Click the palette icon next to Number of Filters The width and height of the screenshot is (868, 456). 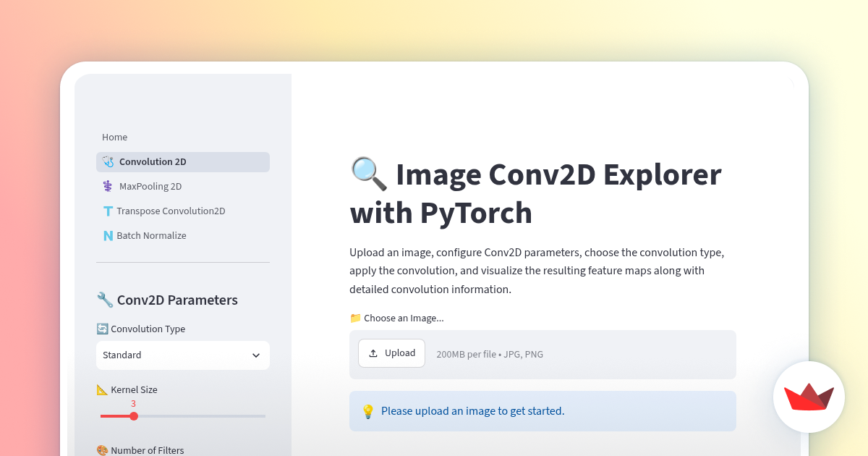tap(102, 451)
